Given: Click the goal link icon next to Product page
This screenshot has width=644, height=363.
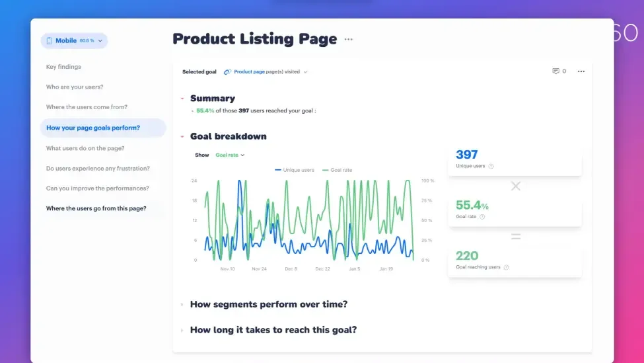Looking at the screenshot, I should click(x=227, y=72).
